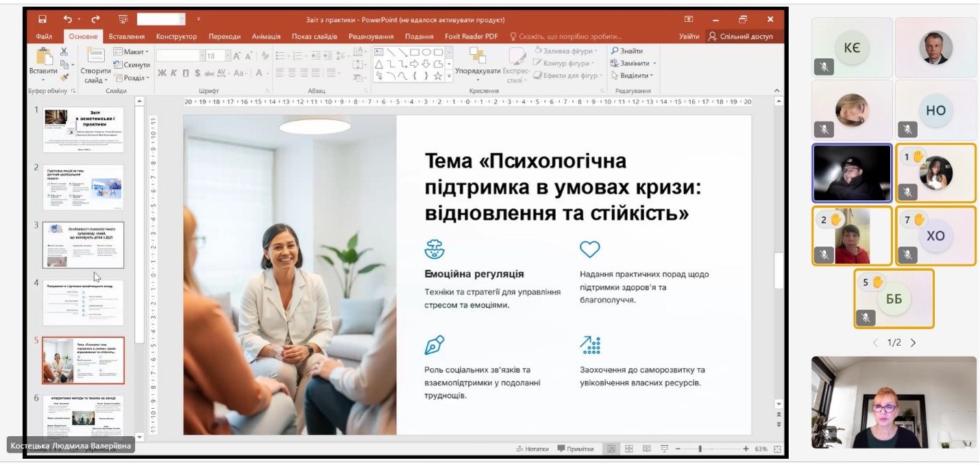Center the text in the Абзац group
This screenshot has width=980, height=465.
[292, 72]
